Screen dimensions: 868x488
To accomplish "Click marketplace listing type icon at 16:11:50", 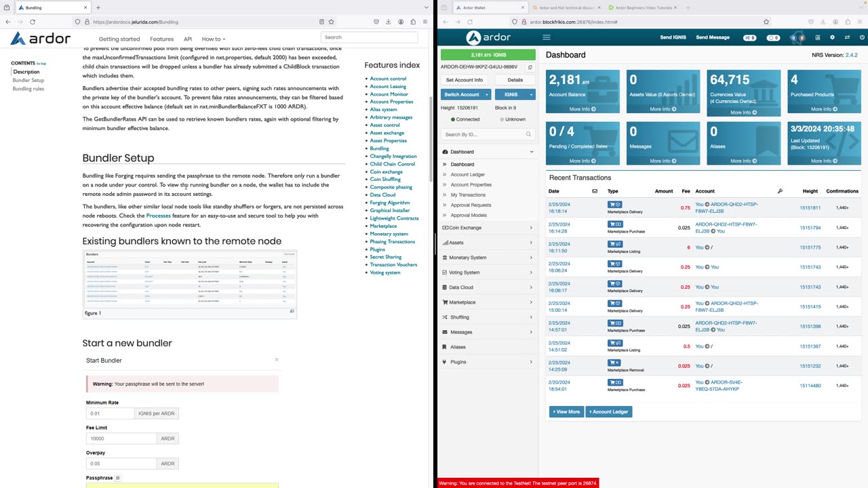I will 614,244.
